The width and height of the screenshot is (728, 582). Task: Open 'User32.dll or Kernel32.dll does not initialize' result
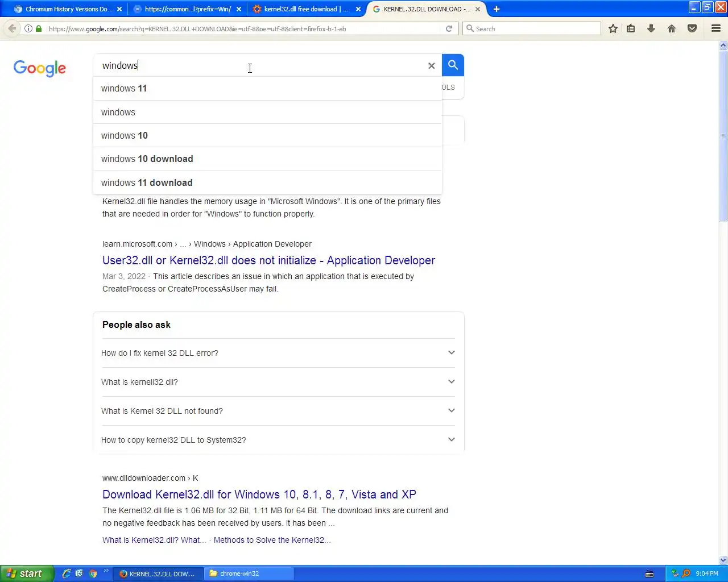click(x=268, y=260)
